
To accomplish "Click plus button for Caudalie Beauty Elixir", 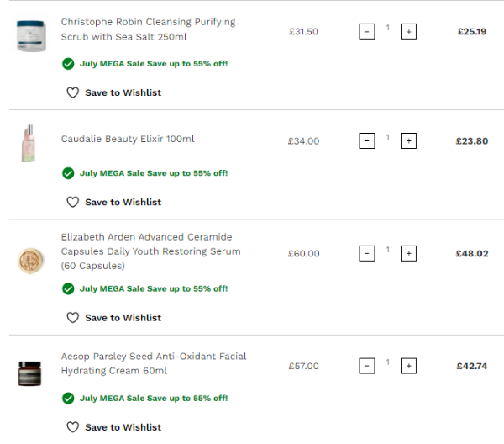I will (408, 141).
